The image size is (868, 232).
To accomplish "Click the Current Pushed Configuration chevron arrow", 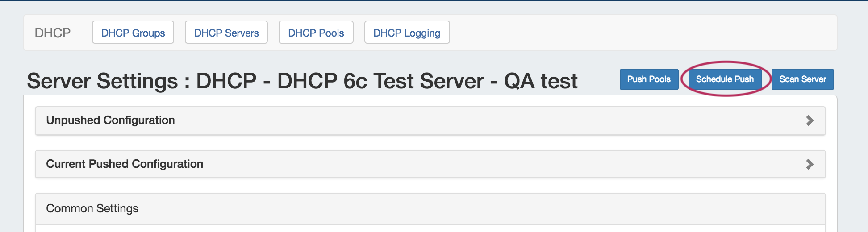I will [x=810, y=164].
